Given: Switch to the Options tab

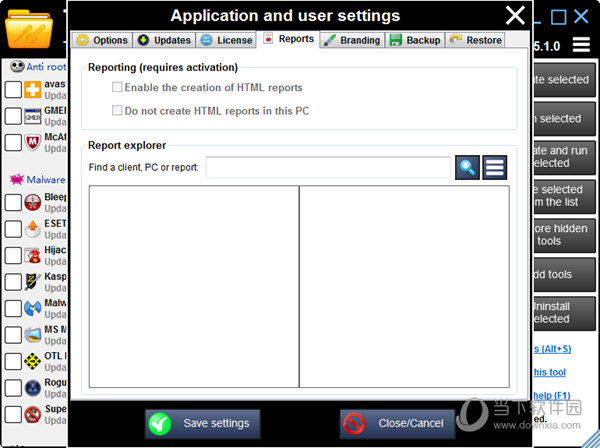Looking at the screenshot, I should pos(102,40).
